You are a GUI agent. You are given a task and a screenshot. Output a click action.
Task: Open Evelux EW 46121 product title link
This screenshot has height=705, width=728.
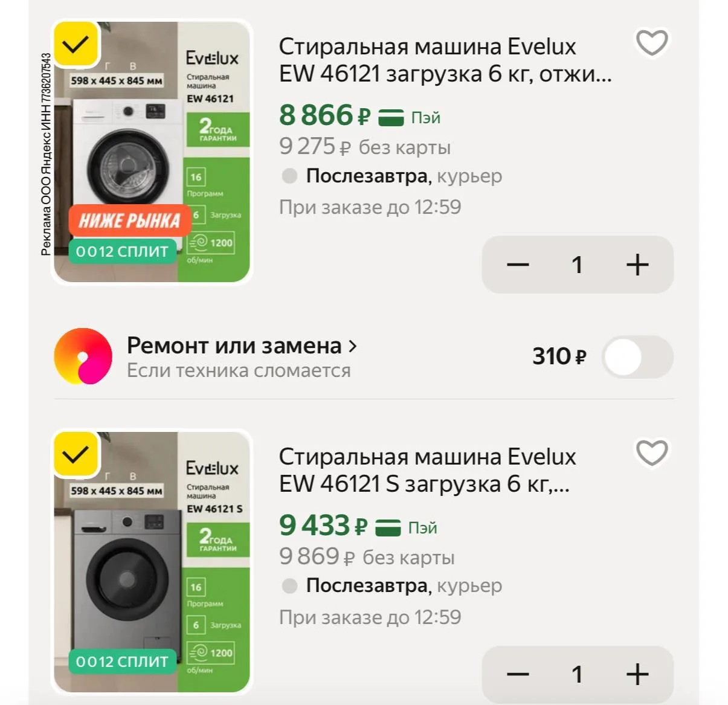click(445, 60)
